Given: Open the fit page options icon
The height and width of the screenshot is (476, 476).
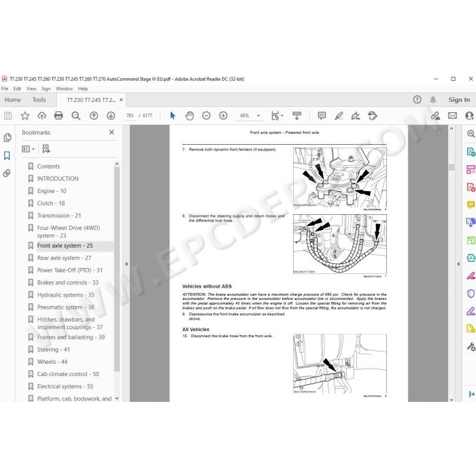Looking at the screenshot, I should [277, 116].
